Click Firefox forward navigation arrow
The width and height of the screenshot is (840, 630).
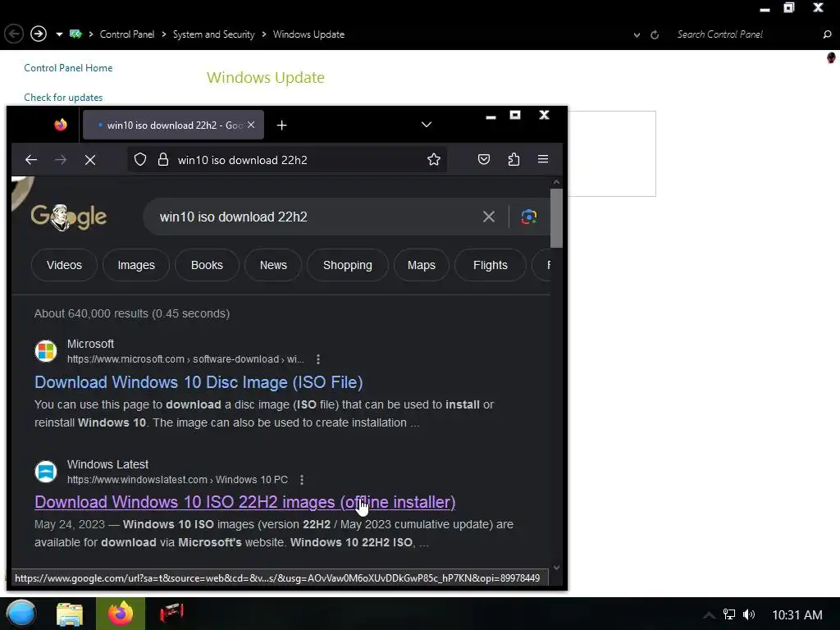click(61, 160)
